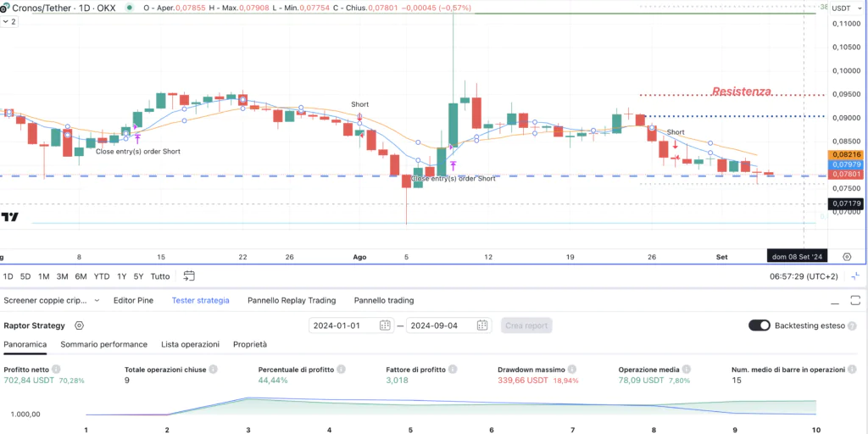Click the Raptor Strategy name
The image size is (868, 434).
[34, 325]
